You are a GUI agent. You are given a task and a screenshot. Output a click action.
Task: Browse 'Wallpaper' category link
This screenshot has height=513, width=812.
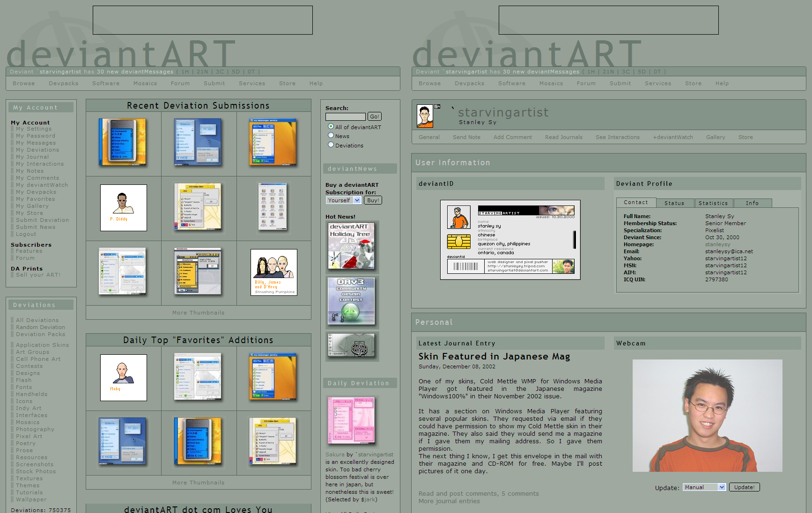31,499
